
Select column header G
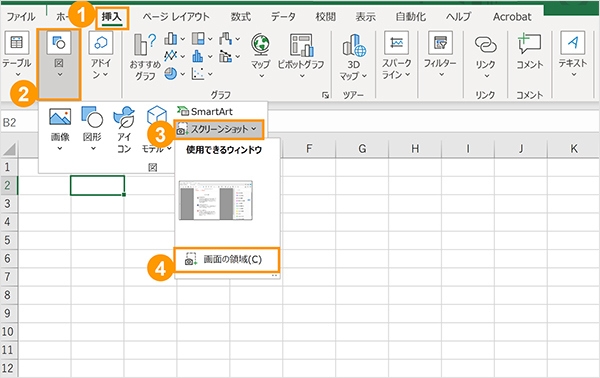[x=362, y=148]
